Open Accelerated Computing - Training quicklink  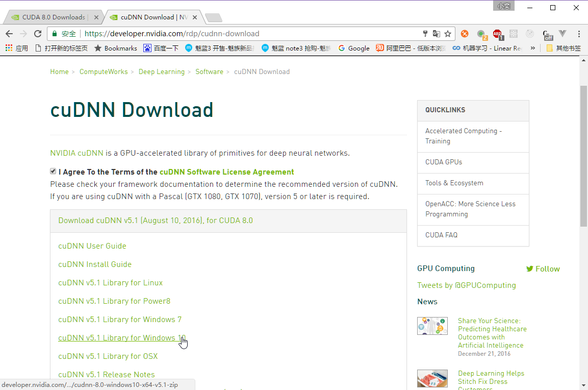click(473, 136)
